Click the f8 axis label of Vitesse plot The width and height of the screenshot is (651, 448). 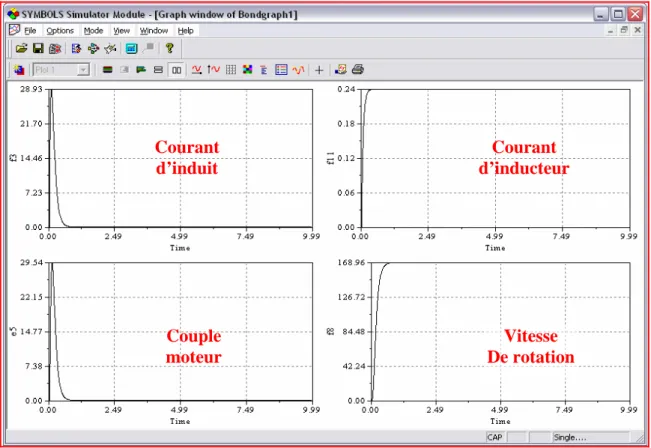(x=330, y=331)
